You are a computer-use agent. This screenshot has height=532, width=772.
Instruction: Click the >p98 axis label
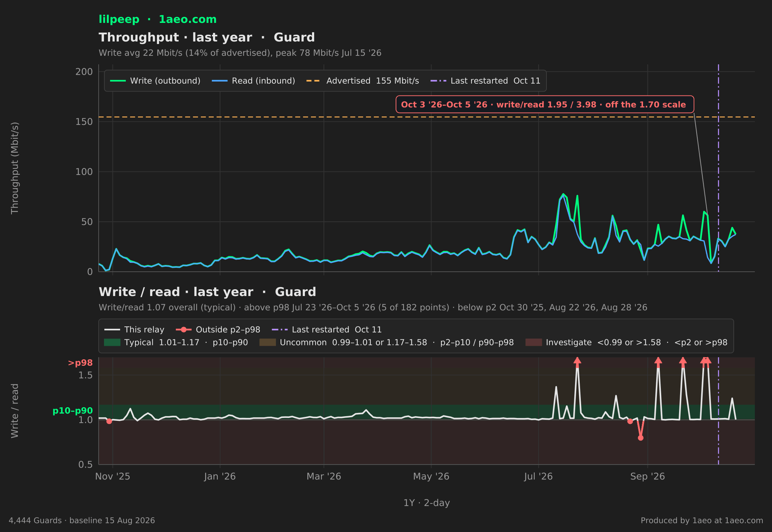(x=80, y=363)
